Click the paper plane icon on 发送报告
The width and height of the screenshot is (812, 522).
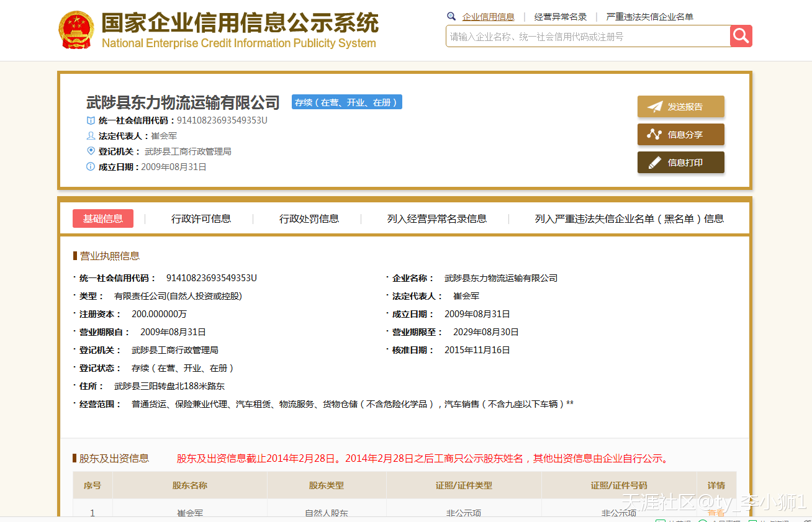pyautogui.click(x=655, y=107)
